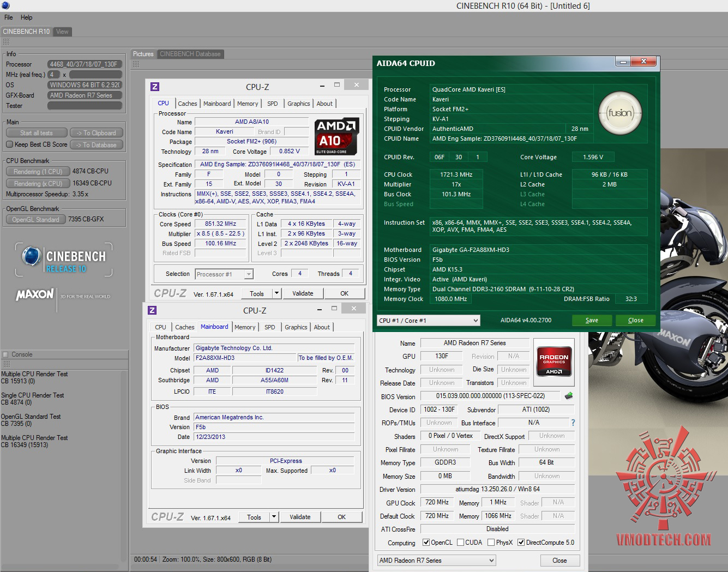This screenshot has height=572, width=728.
Task: Click the AMD A10 processor logo
Action: pos(336,136)
